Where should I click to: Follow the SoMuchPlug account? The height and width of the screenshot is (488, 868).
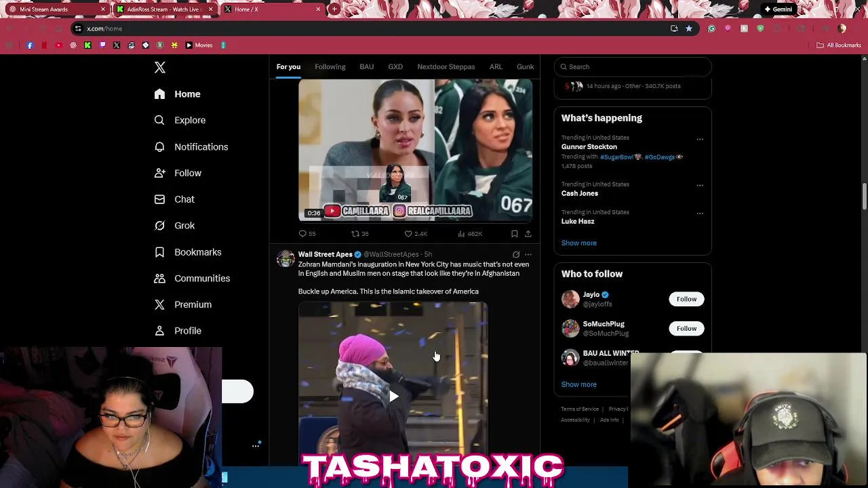pyautogui.click(x=686, y=328)
